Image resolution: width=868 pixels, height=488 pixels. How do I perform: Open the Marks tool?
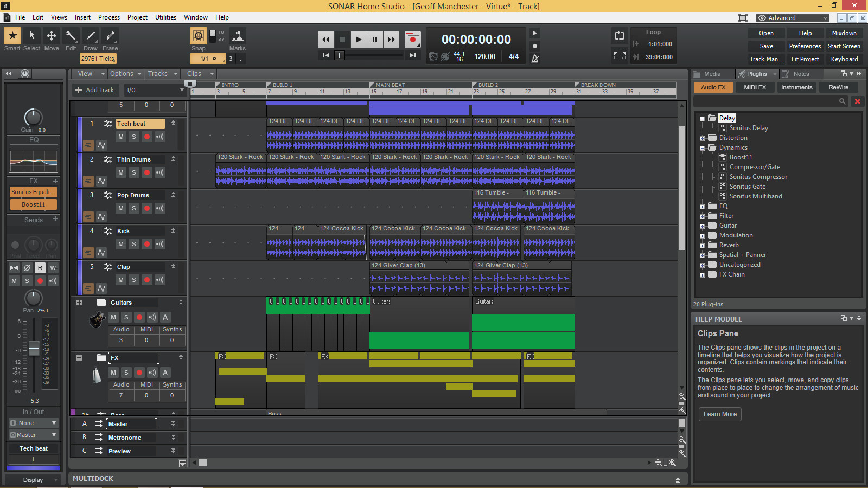pyautogui.click(x=238, y=37)
